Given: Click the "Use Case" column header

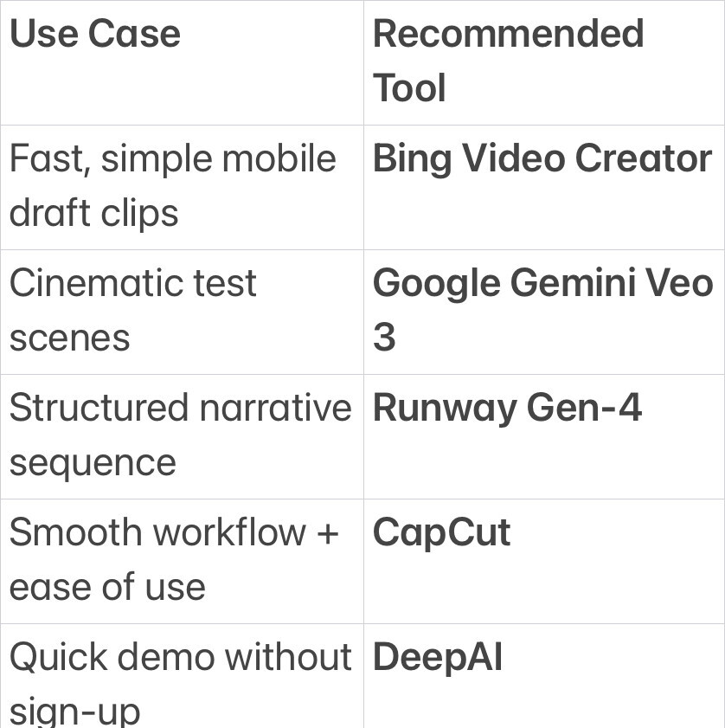Looking at the screenshot, I should (95, 35).
